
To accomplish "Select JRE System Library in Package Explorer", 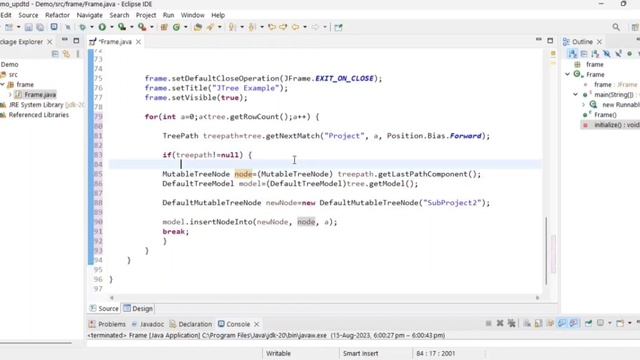I will [x=42, y=105].
